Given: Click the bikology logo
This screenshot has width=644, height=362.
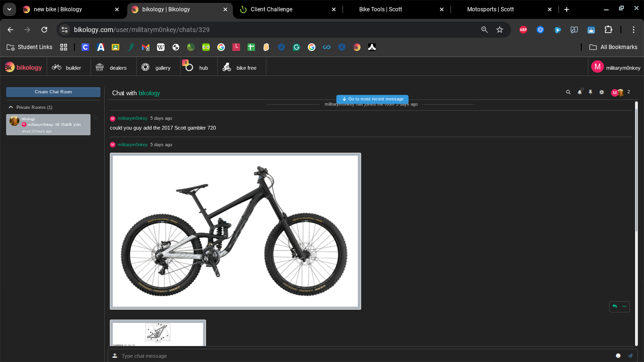Looking at the screenshot, I should [23, 66].
